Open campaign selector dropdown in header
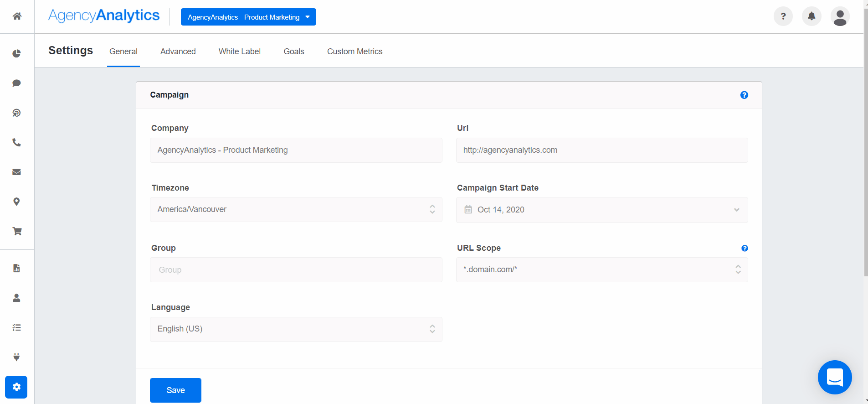The image size is (868, 404). [x=248, y=17]
